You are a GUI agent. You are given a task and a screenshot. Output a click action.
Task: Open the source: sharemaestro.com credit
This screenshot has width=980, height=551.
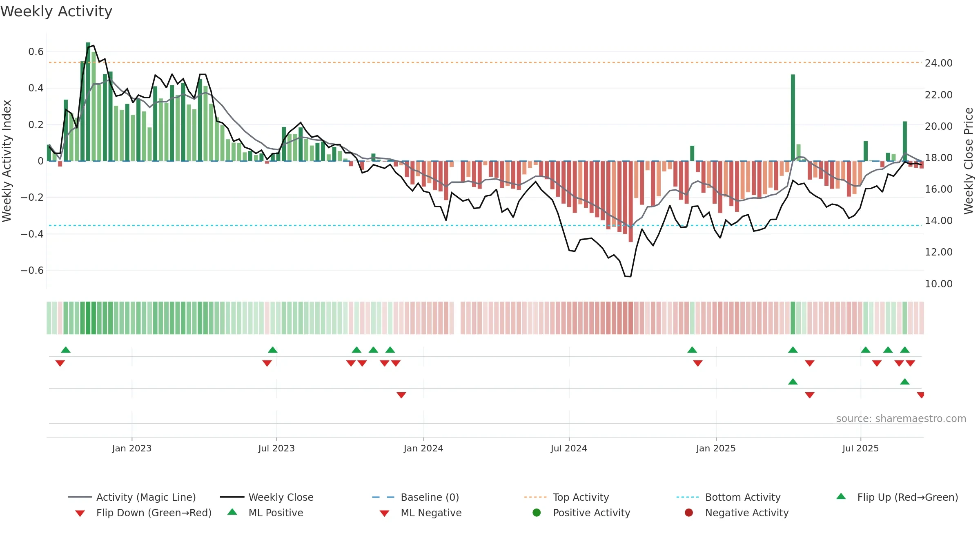click(x=901, y=419)
